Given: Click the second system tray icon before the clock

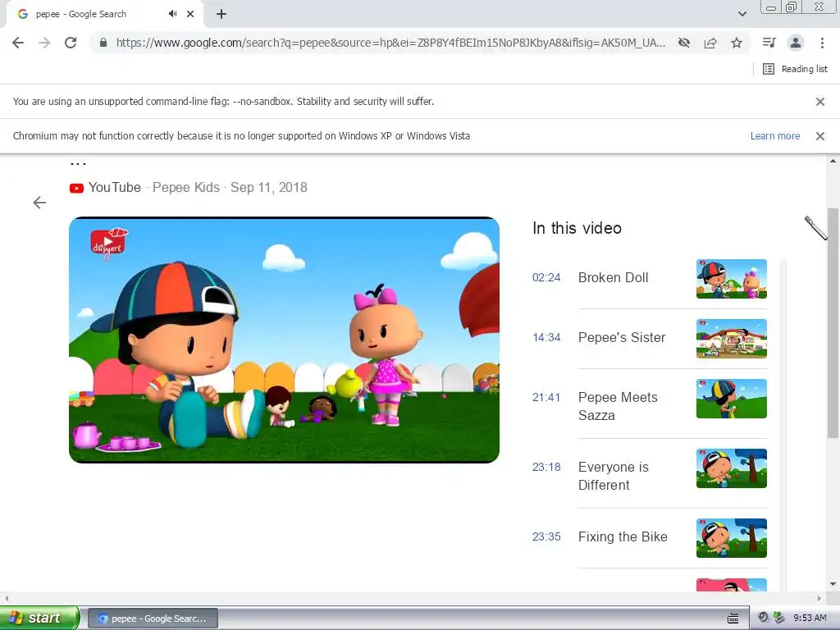Looking at the screenshot, I should point(779,618).
